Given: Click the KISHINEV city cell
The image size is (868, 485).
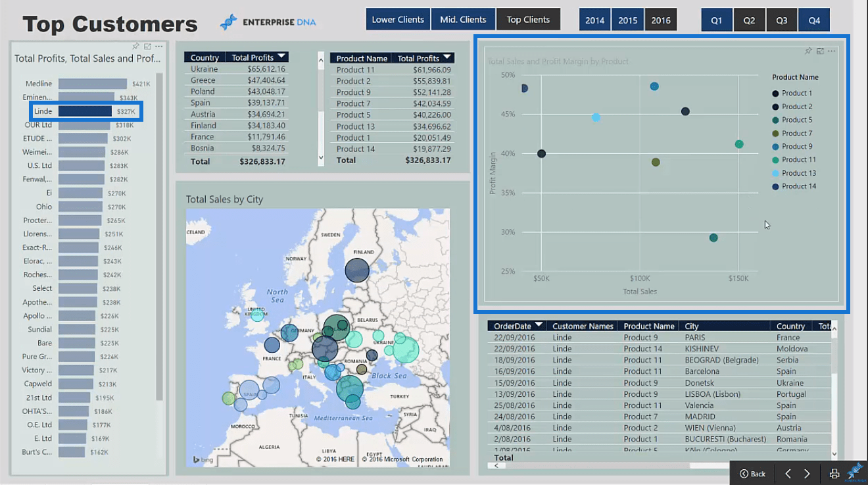Looking at the screenshot, I should [x=702, y=349].
